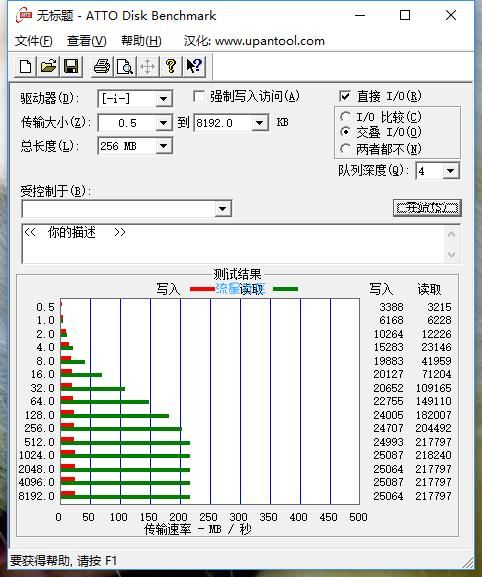Image resolution: width=482 pixels, height=577 pixels.
Task: Click read value 204492
Action: (x=433, y=428)
